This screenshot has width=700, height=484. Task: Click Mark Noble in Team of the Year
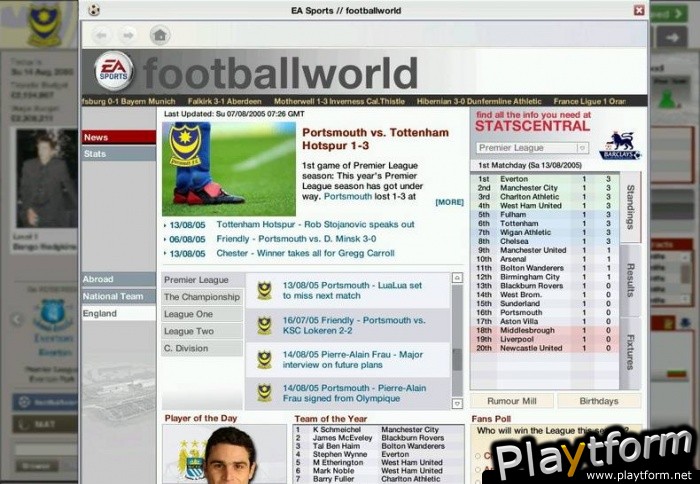[x=333, y=471]
